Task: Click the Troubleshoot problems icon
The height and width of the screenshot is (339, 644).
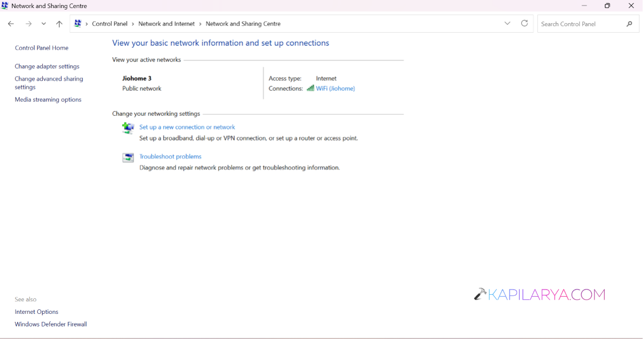Action: pyautogui.click(x=128, y=158)
